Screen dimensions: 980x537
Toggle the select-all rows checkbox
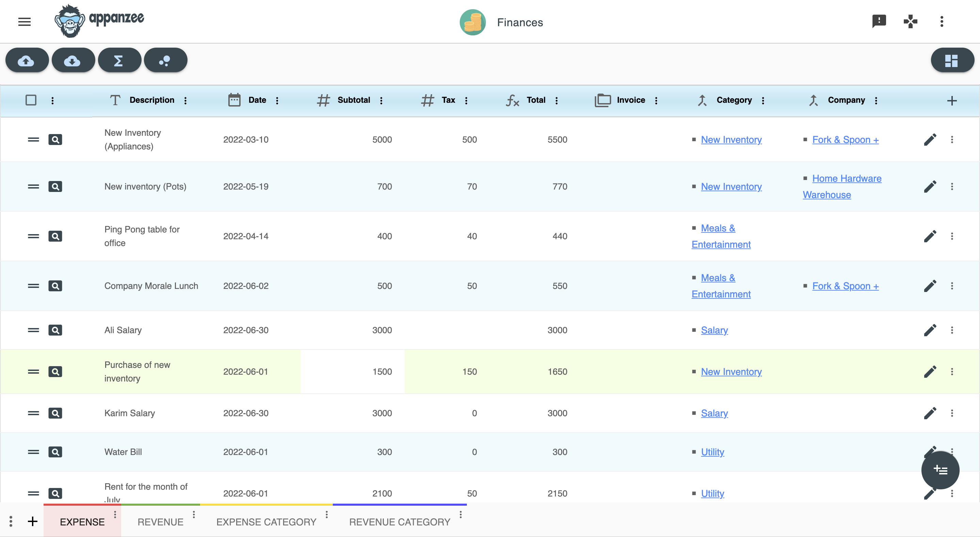(31, 100)
